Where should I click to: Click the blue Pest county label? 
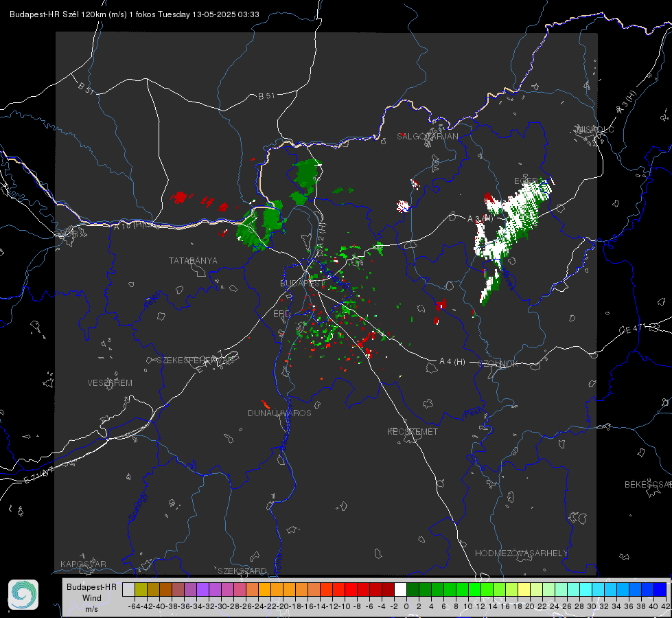coord(472,413)
